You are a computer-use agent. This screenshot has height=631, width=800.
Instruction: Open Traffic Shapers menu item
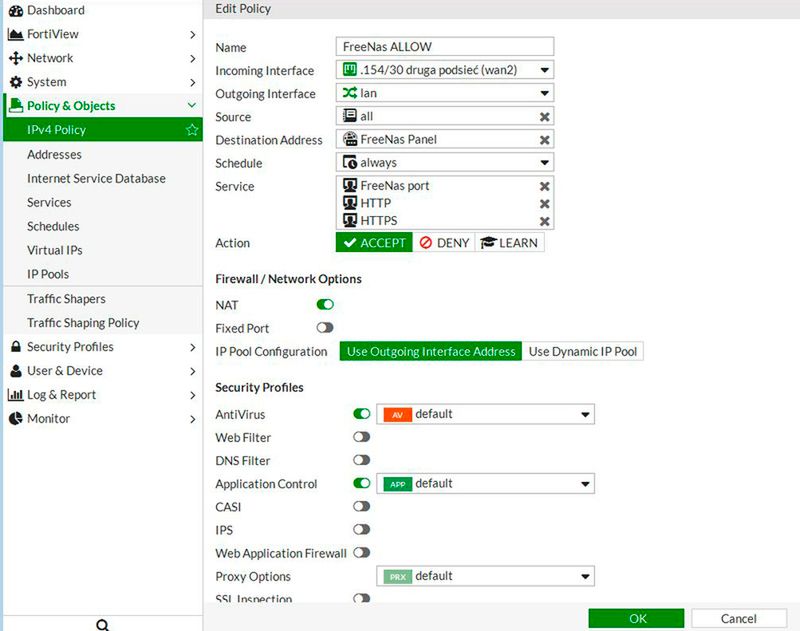point(103,299)
